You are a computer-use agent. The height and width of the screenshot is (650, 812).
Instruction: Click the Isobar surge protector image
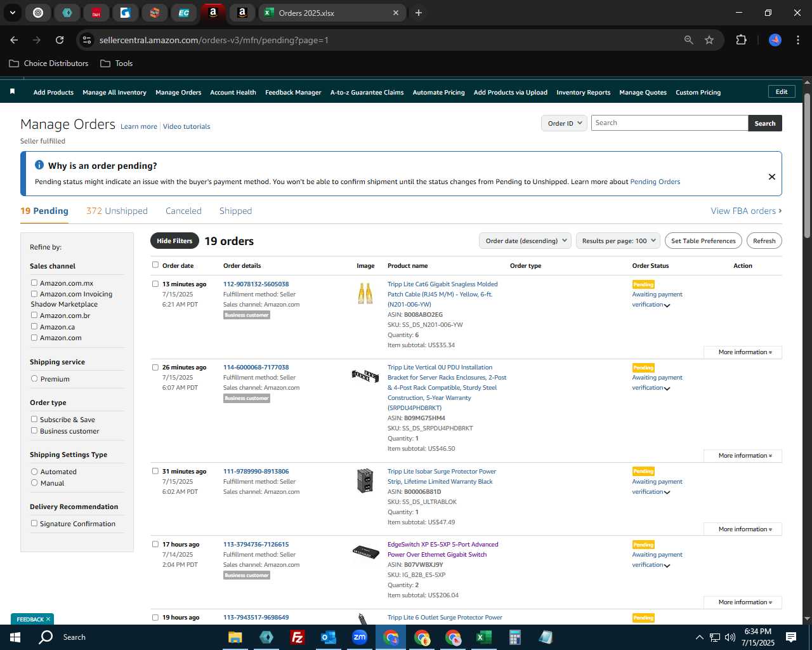(365, 481)
